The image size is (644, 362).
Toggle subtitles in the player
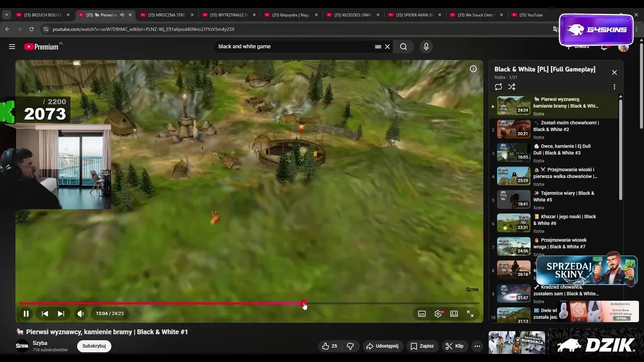click(x=422, y=314)
